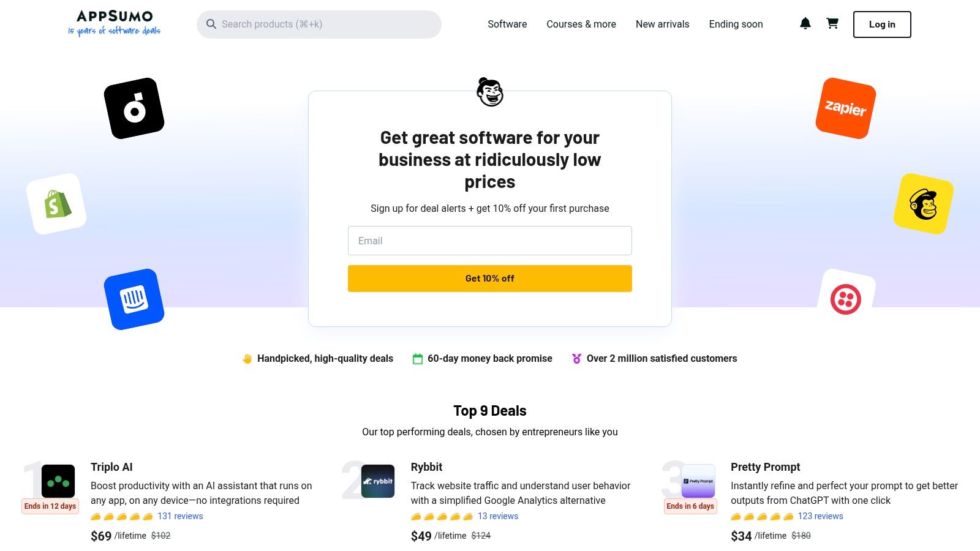This screenshot has width=980, height=551.
Task: Select the Zapier logo icon
Action: 845,108
